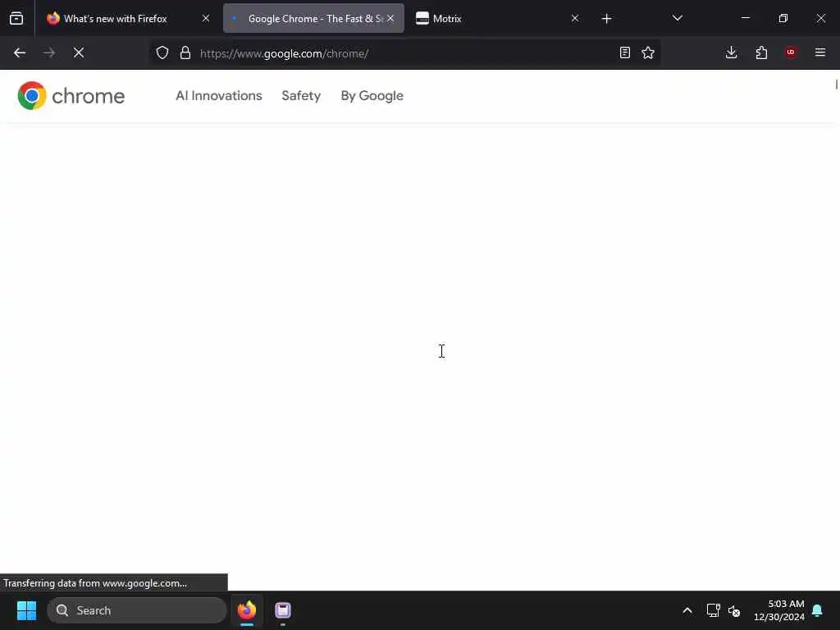Screen dimensions: 840x630
Task: View site security via padlock icon
Action: tap(185, 53)
